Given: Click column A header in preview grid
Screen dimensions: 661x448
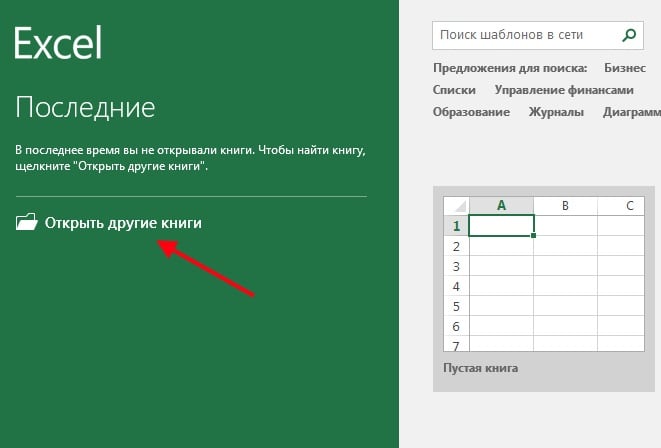Looking at the screenshot, I should tap(501, 206).
